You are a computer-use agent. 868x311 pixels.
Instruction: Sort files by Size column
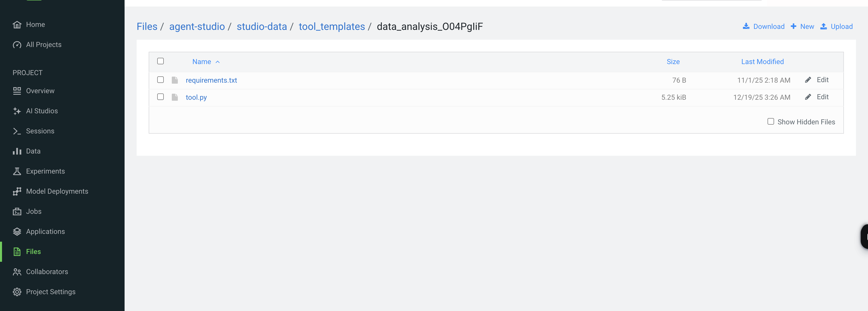(673, 62)
